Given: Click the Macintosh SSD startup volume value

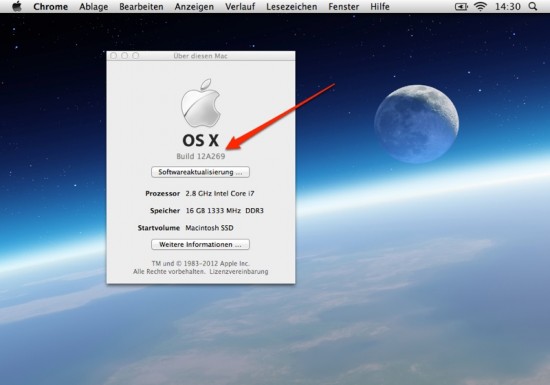Looking at the screenshot, I should [209, 228].
